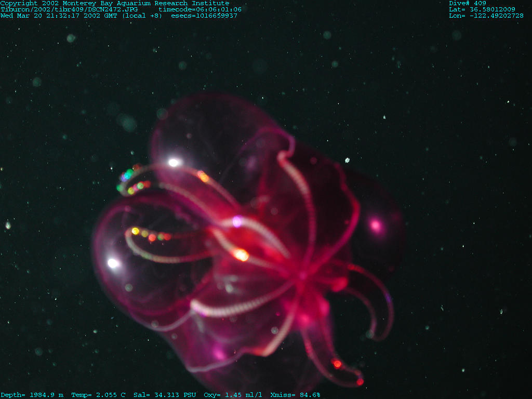Select the esecs value 1016659937

204,16
